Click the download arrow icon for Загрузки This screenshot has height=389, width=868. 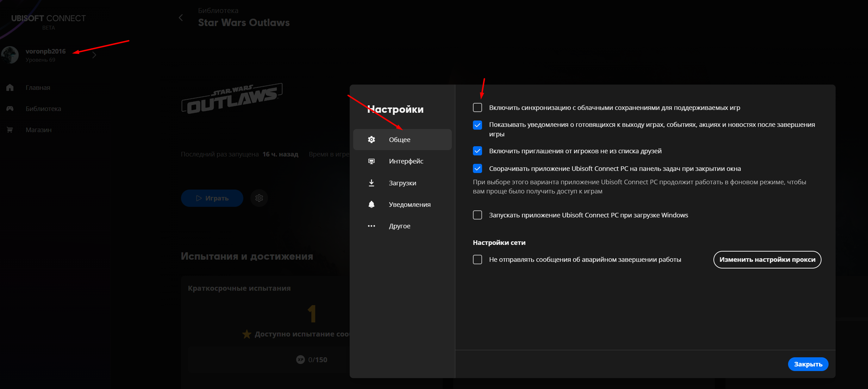(x=371, y=183)
